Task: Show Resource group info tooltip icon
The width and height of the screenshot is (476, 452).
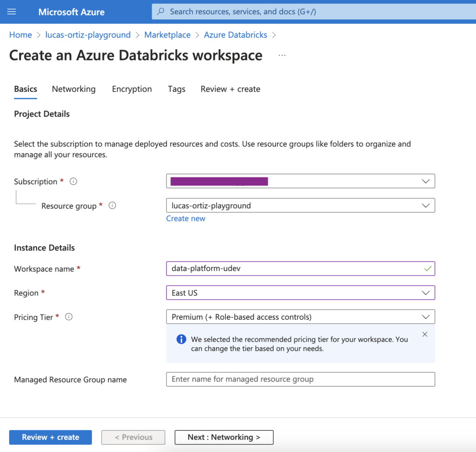Action: (x=112, y=206)
